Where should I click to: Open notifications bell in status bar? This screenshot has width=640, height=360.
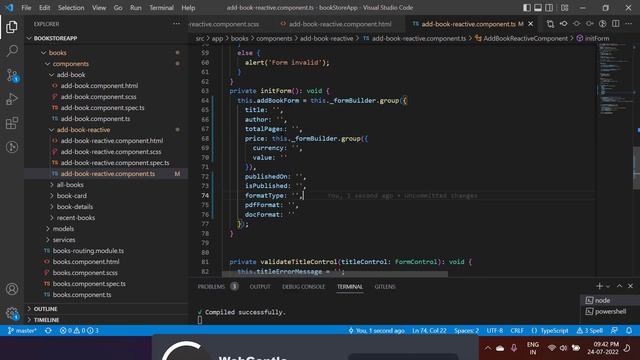coord(629,331)
